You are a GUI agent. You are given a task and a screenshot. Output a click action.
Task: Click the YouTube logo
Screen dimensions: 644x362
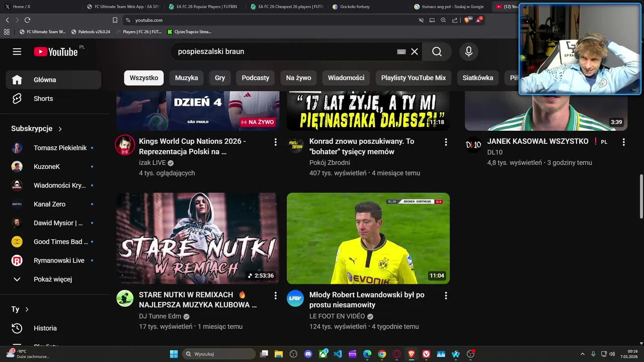pyautogui.click(x=56, y=52)
